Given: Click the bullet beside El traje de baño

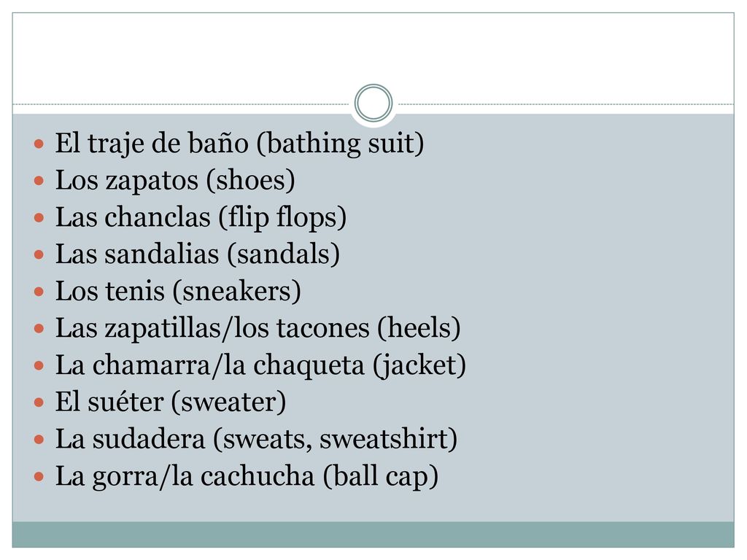Looking at the screenshot, I should pyautogui.click(x=39, y=144).
